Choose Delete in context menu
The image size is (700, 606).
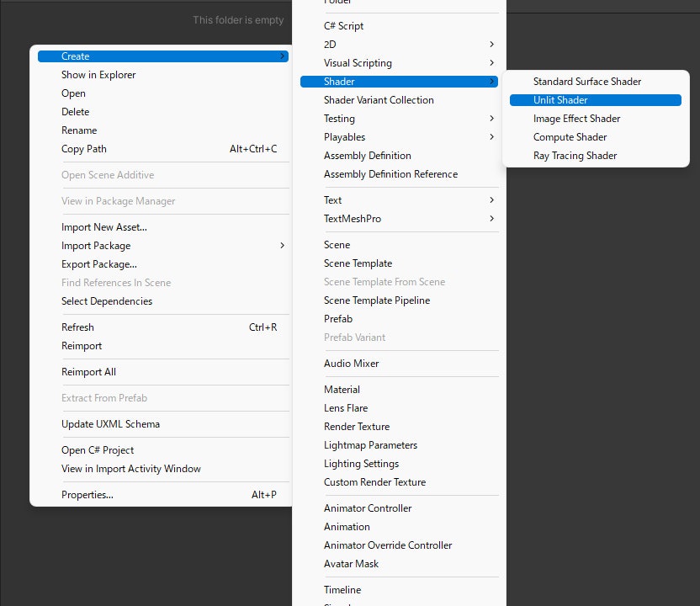point(163,112)
